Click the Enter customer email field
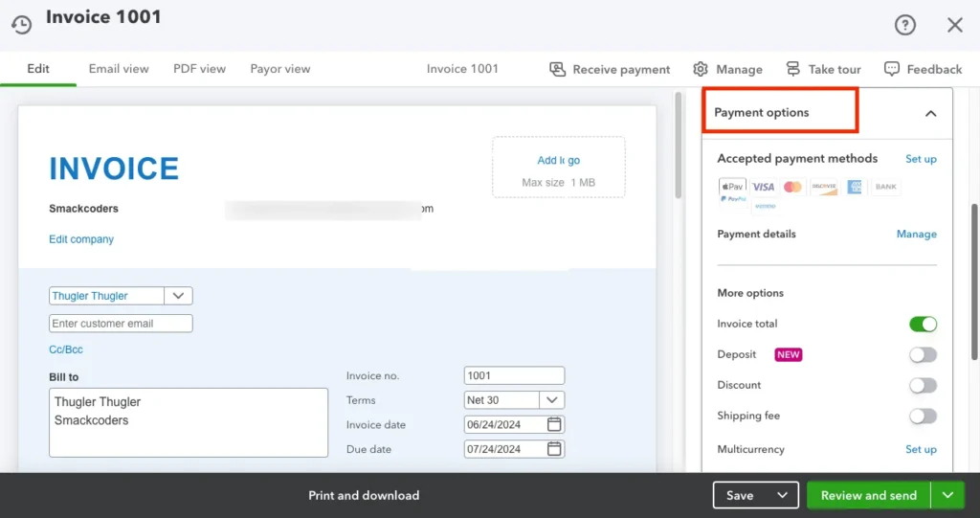 [121, 324]
